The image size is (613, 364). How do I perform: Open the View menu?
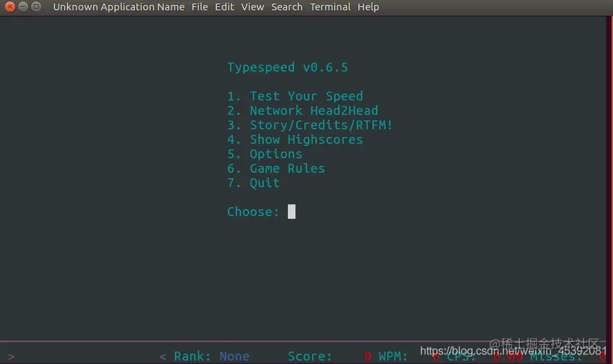[x=253, y=7]
